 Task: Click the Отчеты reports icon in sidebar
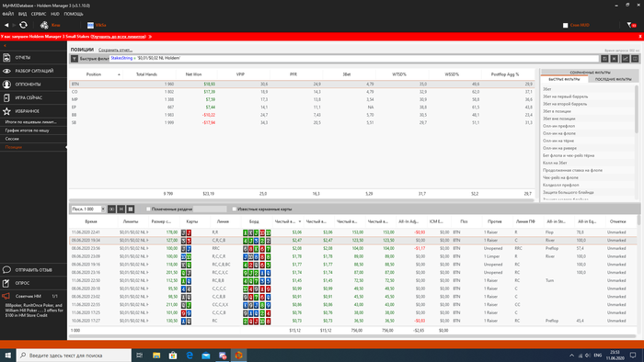(6, 57)
